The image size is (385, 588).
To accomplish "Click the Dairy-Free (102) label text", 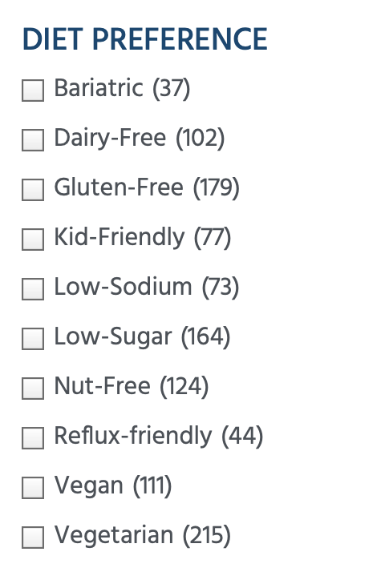I will 140,138.
